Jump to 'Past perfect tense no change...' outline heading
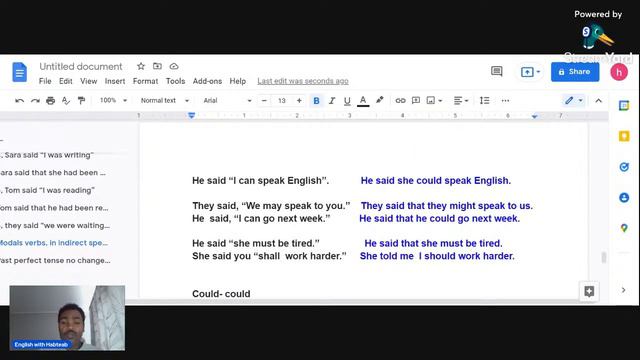Viewport: 640px width, 360px height. click(x=55, y=260)
